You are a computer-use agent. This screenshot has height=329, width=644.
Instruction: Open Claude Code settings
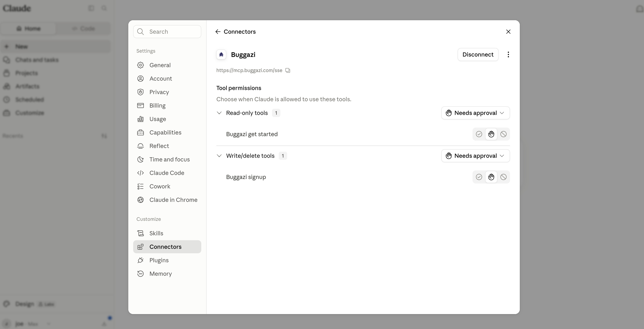click(x=167, y=173)
